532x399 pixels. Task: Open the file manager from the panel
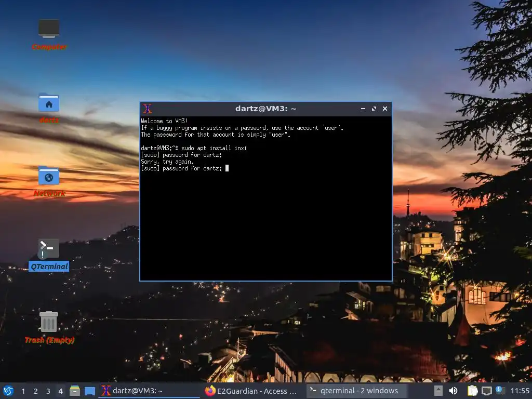click(75, 391)
